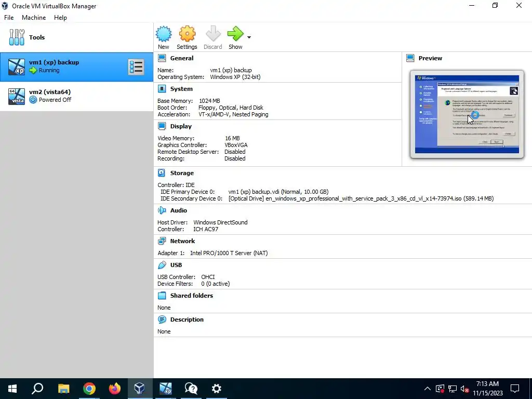Click the VirtualBox Manager taskbar icon

(x=140, y=389)
